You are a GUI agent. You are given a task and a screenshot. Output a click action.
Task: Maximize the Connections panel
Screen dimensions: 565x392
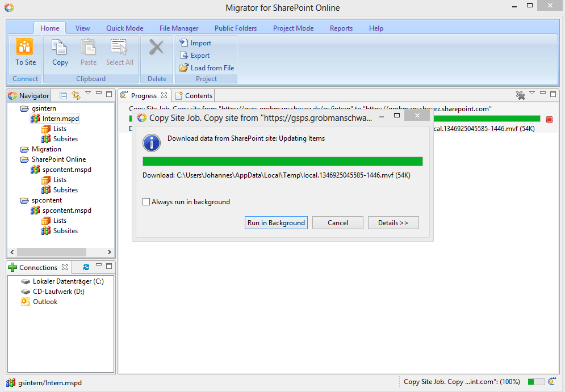[x=109, y=267]
